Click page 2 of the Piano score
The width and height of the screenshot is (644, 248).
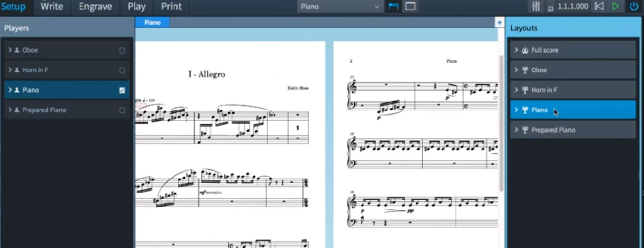coord(416,145)
